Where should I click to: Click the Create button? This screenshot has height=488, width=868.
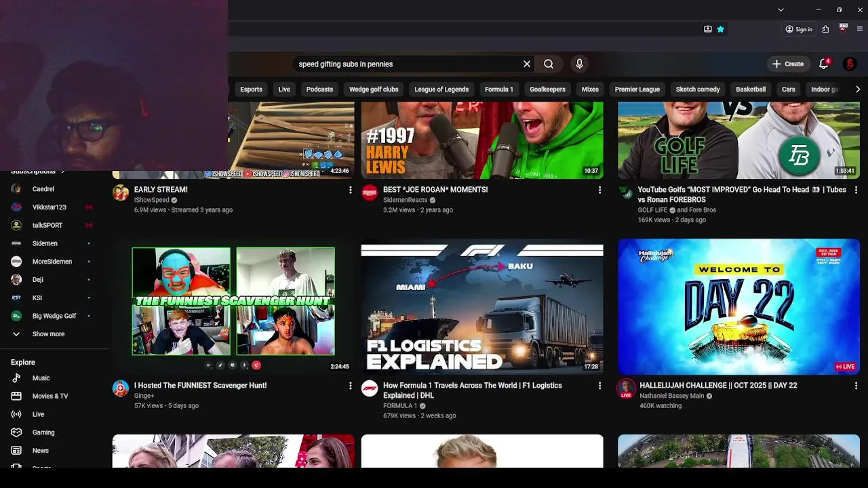click(787, 64)
